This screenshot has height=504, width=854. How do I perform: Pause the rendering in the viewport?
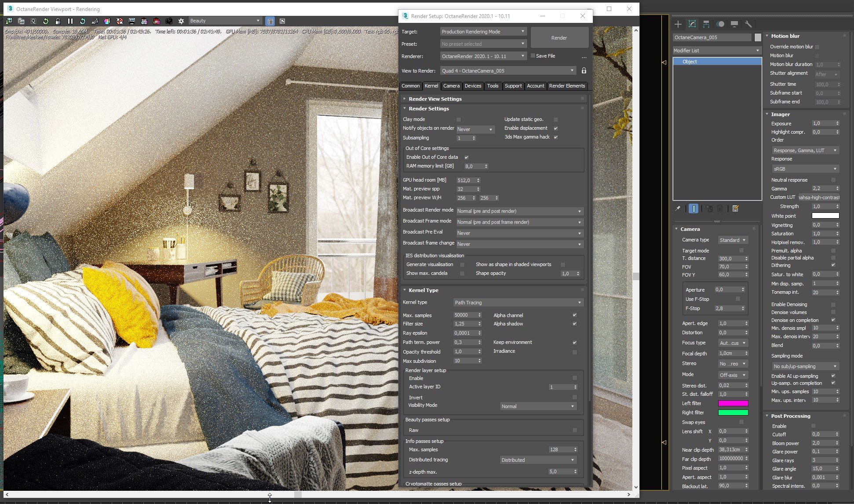point(70,21)
